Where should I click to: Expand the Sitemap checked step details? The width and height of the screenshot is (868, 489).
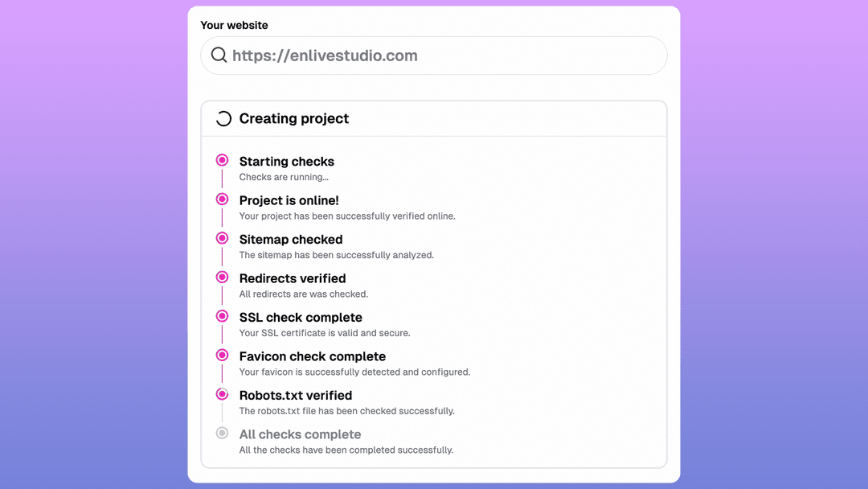tap(291, 239)
